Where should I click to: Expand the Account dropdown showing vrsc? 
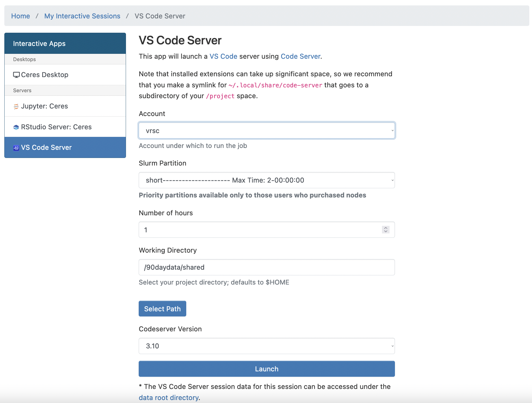click(267, 131)
